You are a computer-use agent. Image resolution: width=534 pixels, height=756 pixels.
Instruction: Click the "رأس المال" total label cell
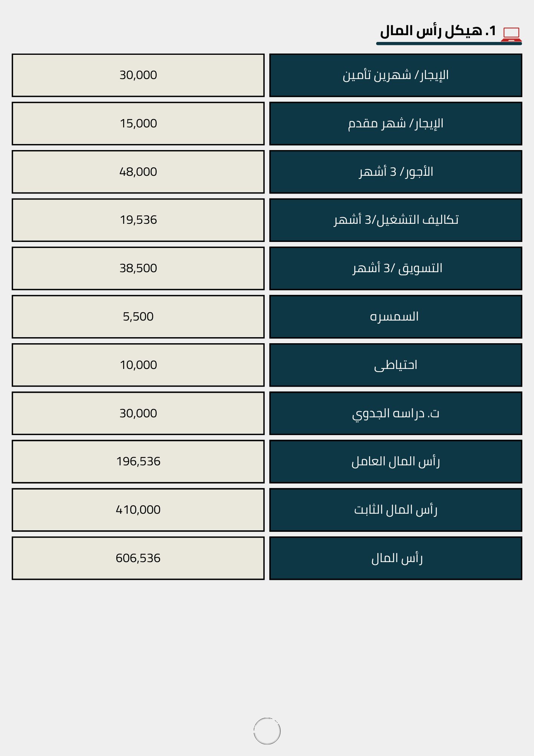(x=396, y=558)
